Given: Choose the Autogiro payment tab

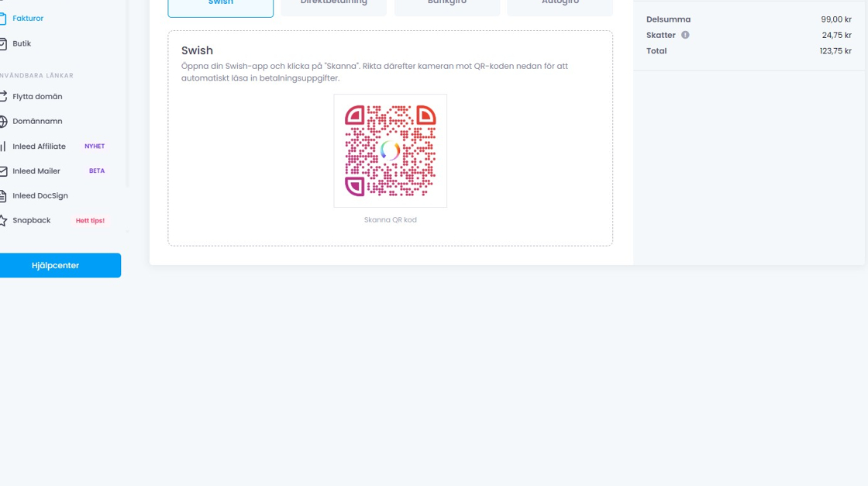Looking at the screenshot, I should pos(560,6).
